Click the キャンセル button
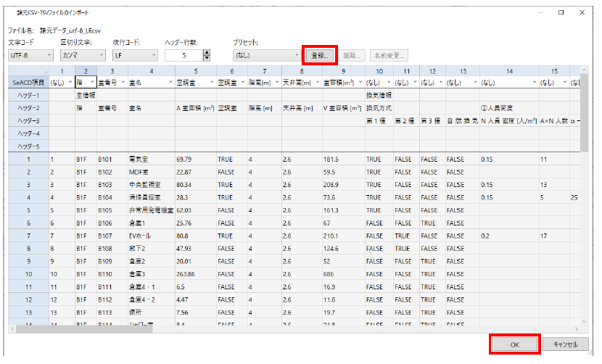The image size is (602, 364). pyautogui.click(x=564, y=344)
